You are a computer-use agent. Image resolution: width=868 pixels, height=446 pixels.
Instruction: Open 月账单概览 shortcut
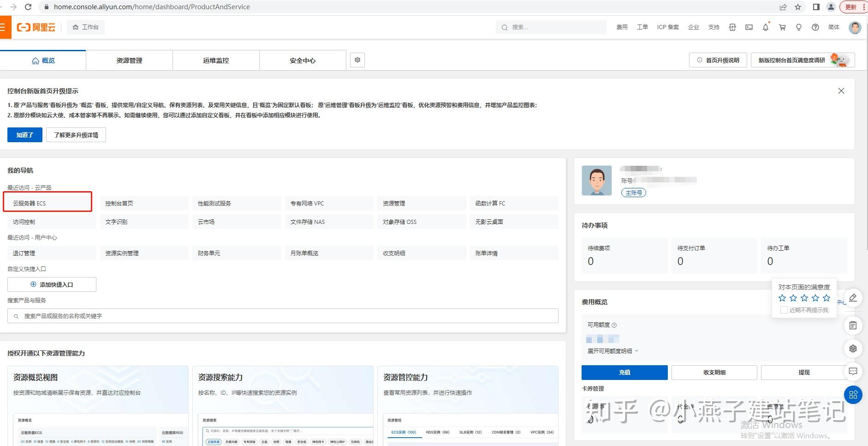[x=329, y=253]
